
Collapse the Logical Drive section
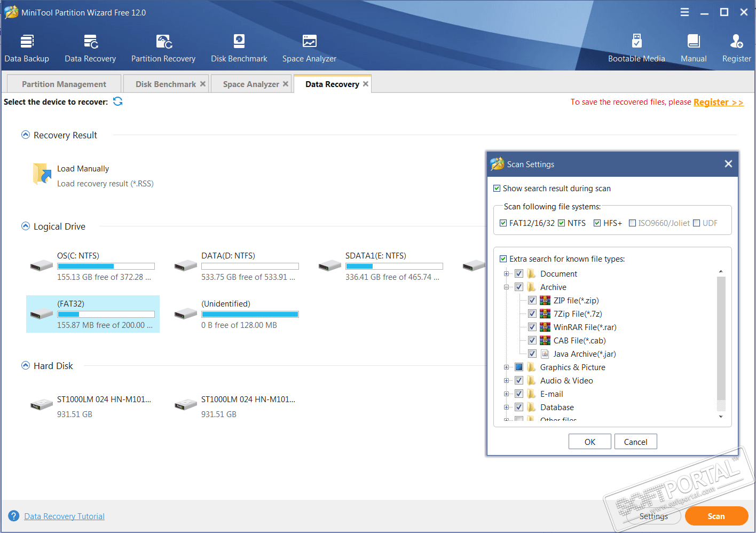(26, 226)
